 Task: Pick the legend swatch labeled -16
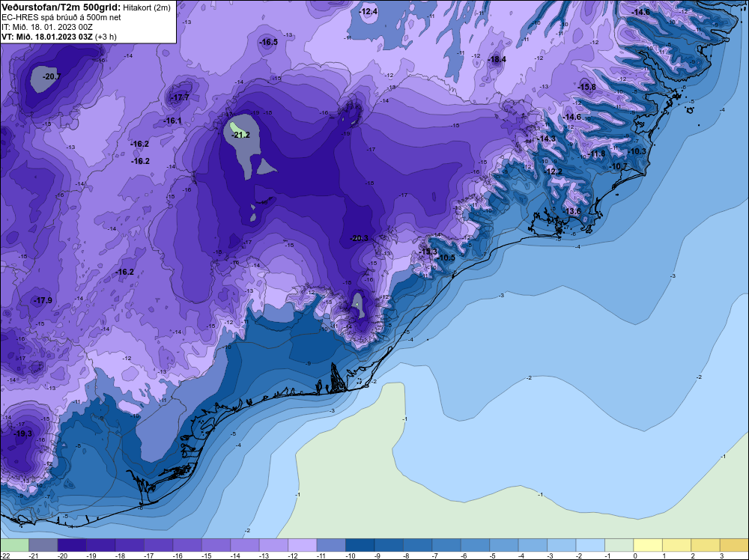pos(187,545)
